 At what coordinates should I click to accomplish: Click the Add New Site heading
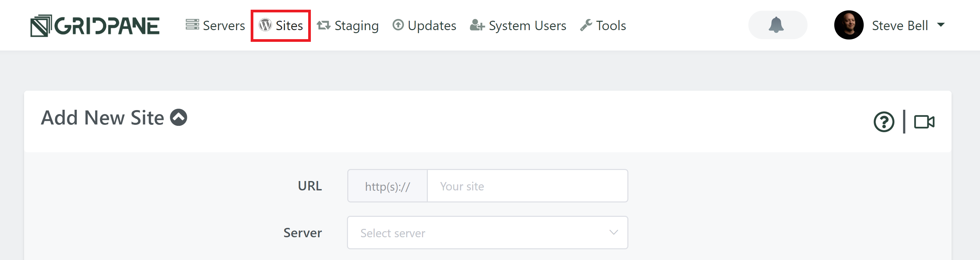[x=102, y=118]
